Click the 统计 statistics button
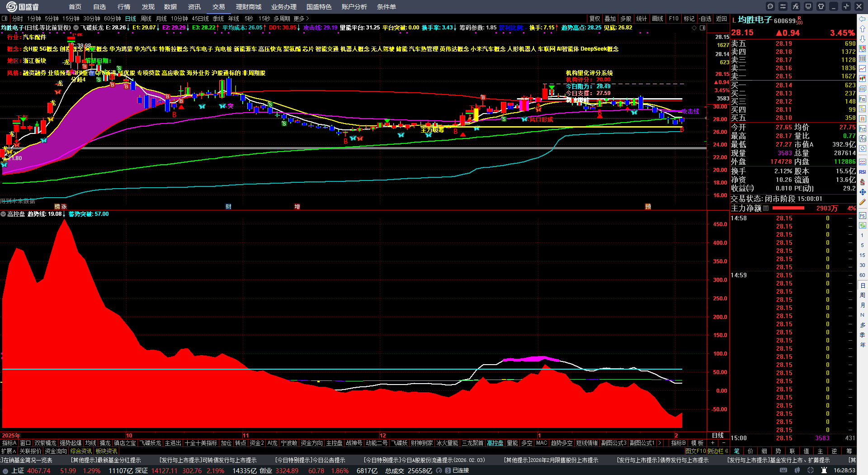 tap(642, 19)
